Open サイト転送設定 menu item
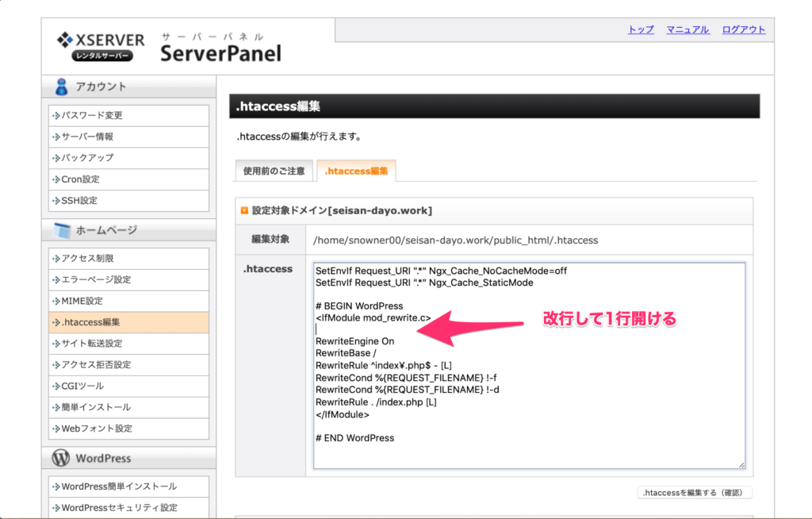 [x=92, y=344]
